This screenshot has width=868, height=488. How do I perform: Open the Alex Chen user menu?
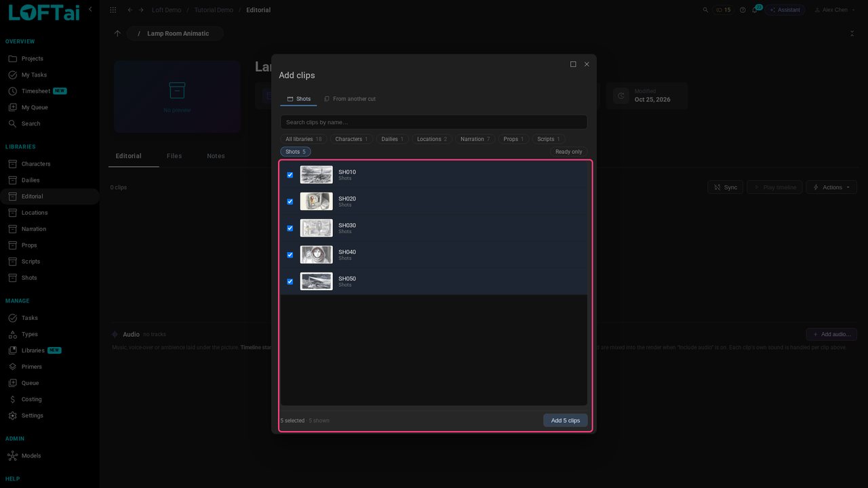(835, 10)
